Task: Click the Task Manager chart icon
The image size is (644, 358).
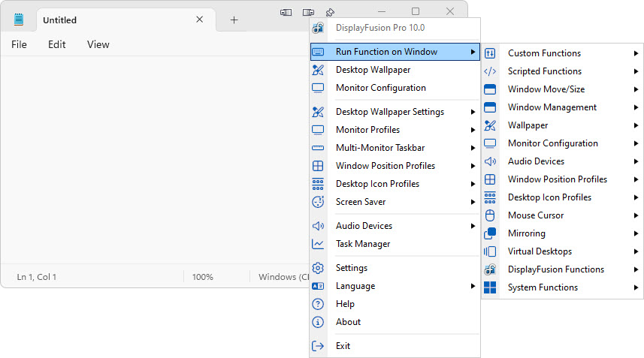Action: coord(318,244)
